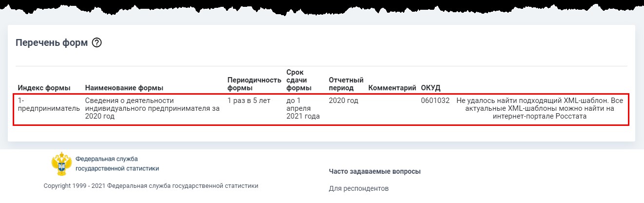This screenshot has width=644, height=203.
Task: Click the 'ОКУД' column header
Action: pyautogui.click(x=430, y=88)
